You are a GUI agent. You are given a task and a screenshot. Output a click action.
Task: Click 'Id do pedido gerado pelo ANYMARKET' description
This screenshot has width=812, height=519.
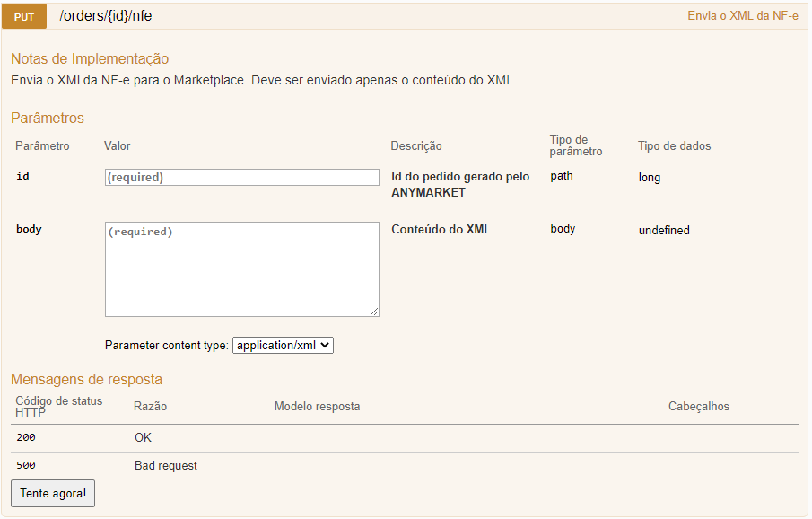(x=460, y=184)
